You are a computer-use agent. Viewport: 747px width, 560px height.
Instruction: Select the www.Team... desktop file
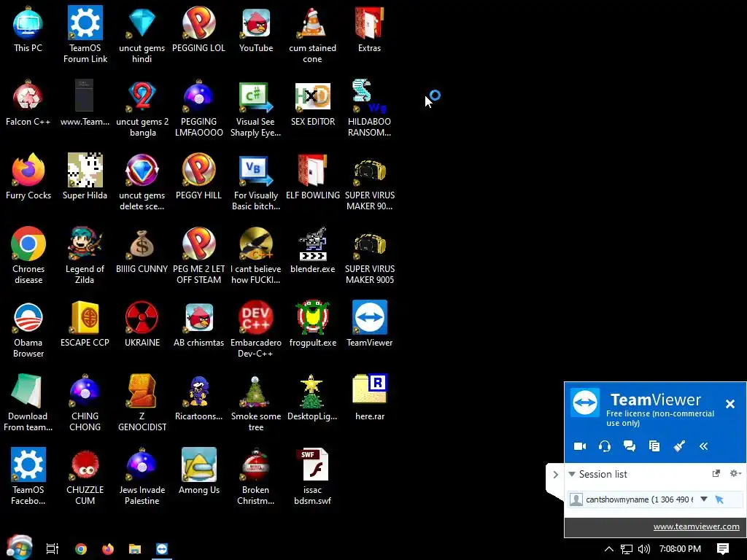click(x=85, y=104)
